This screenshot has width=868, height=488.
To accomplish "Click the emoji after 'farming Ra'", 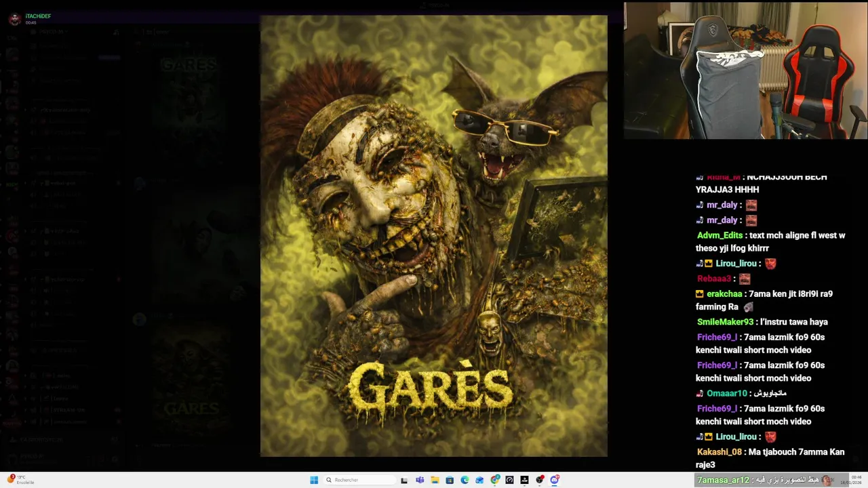I will [x=748, y=307].
